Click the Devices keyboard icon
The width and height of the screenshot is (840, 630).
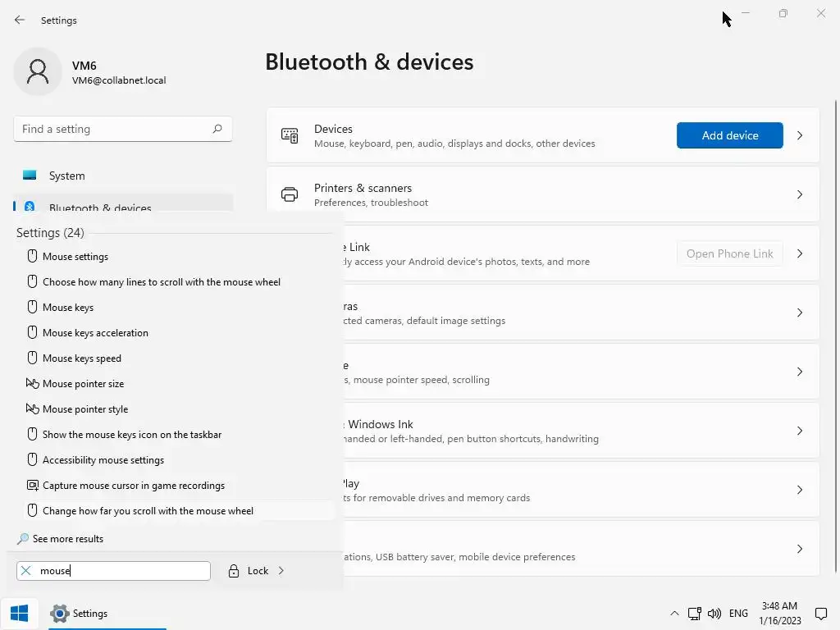pos(290,135)
